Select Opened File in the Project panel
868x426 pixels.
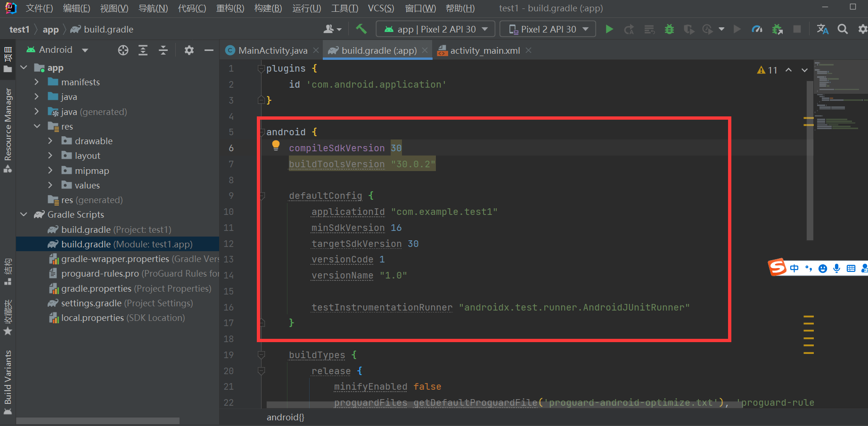pos(123,50)
